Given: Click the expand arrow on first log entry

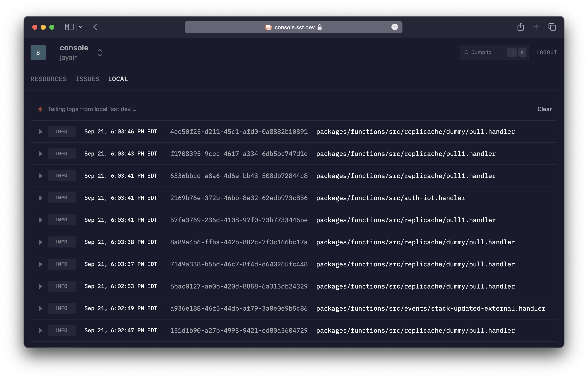Looking at the screenshot, I should [40, 132].
